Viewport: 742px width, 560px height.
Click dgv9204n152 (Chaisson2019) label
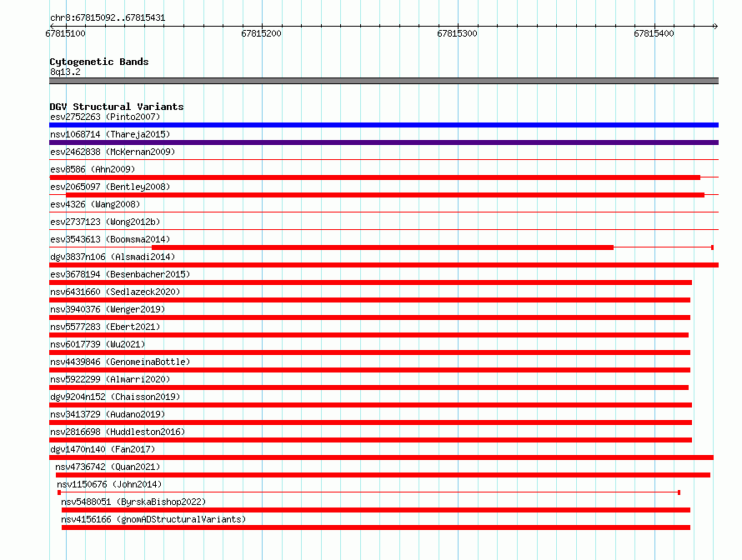coord(115,397)
